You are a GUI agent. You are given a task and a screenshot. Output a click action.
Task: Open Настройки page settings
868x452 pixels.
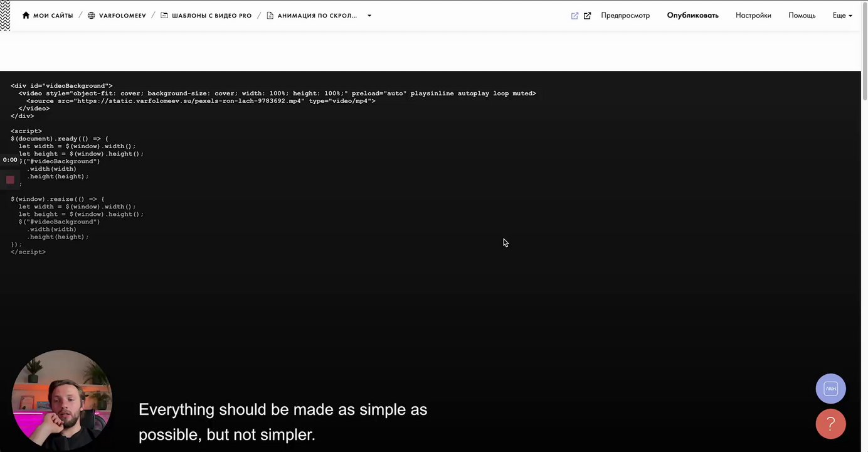coord(753,16)
